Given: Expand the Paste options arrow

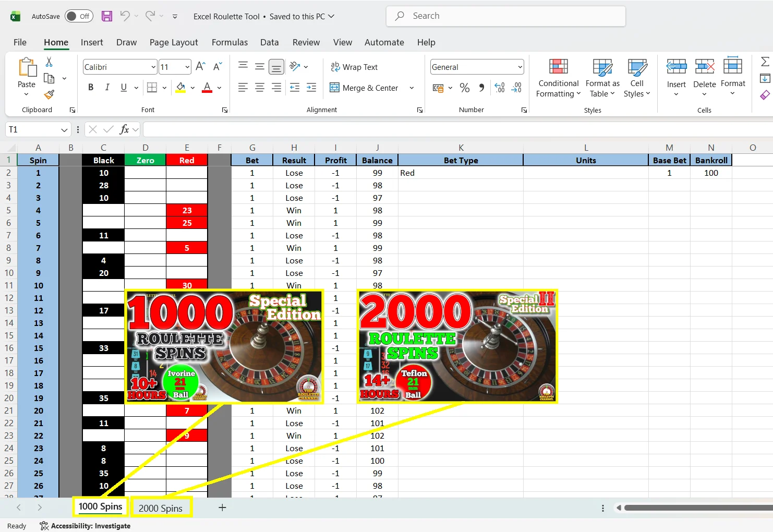Looking at the screenshot, I should 27,94.
